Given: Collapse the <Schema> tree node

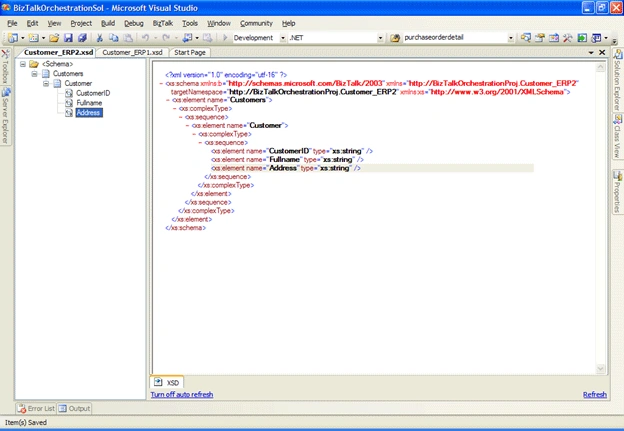Looking at the screenshot, I should pos(23,64).
